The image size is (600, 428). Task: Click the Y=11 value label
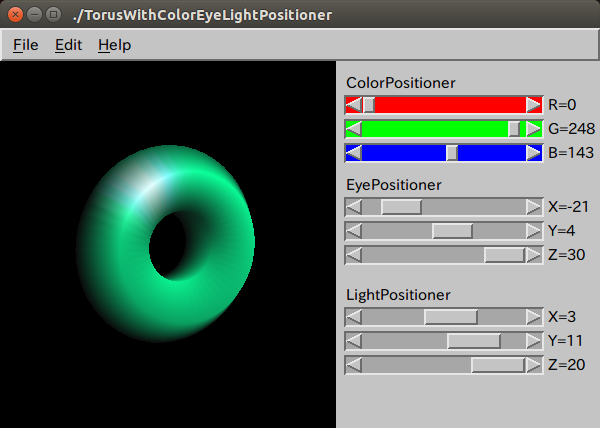pyautogui.click(x=565, y=341)
